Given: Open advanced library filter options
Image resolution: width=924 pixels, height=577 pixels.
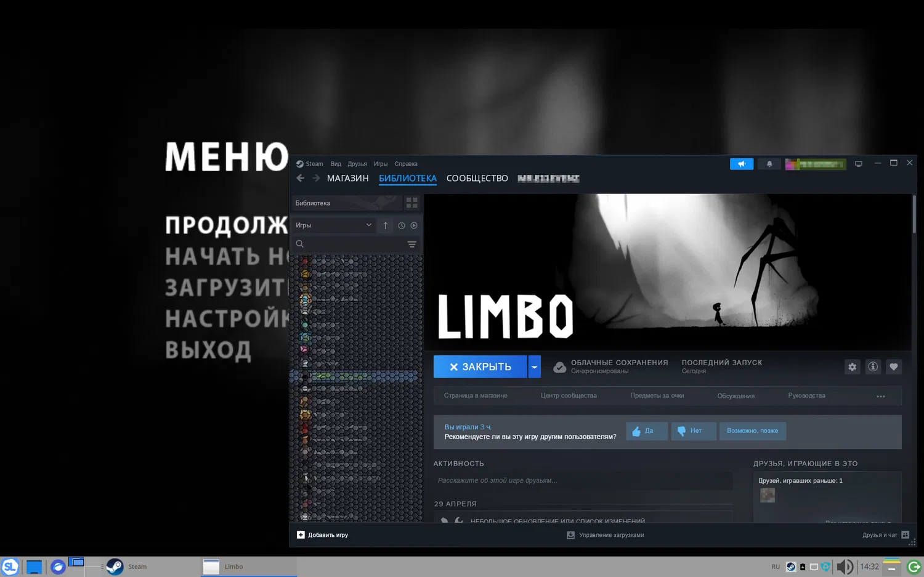Looking at the screenshot, I should (x=412, y=244).
